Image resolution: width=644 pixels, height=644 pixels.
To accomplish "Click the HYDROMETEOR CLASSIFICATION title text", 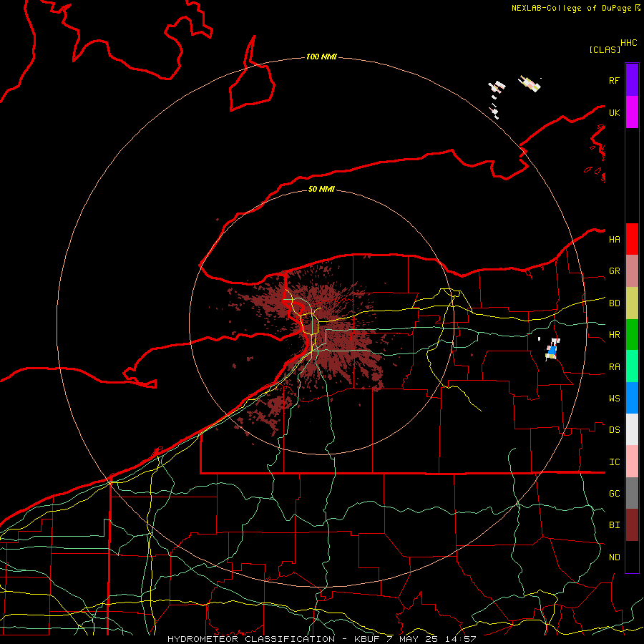I will [x=251, y=639].
